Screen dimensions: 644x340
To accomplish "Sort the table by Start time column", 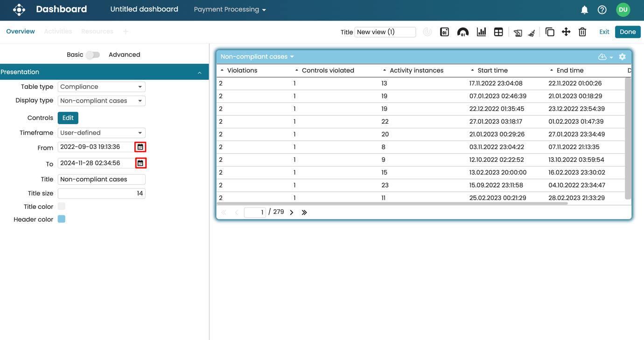I will pos(492,70).
